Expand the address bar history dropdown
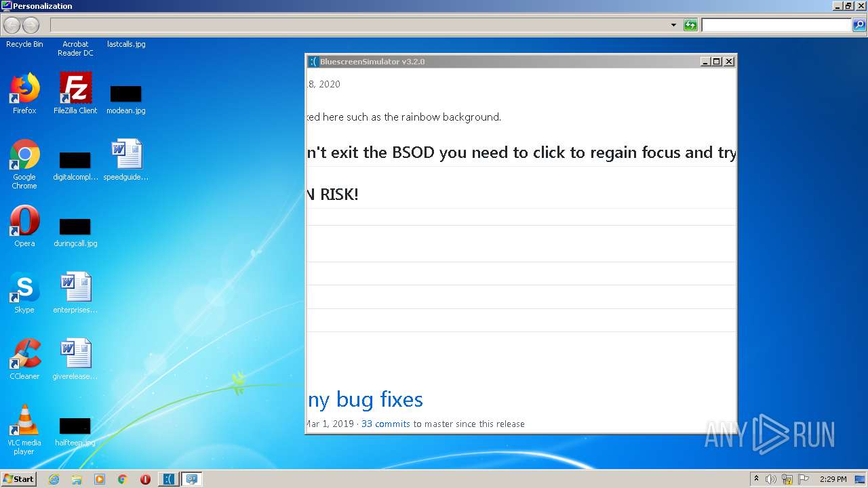Viewport: 868px width, 488px height. tap(673, 26)
